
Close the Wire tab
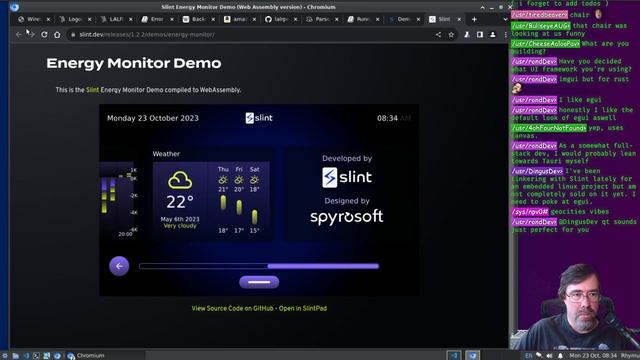coord(48,19)
